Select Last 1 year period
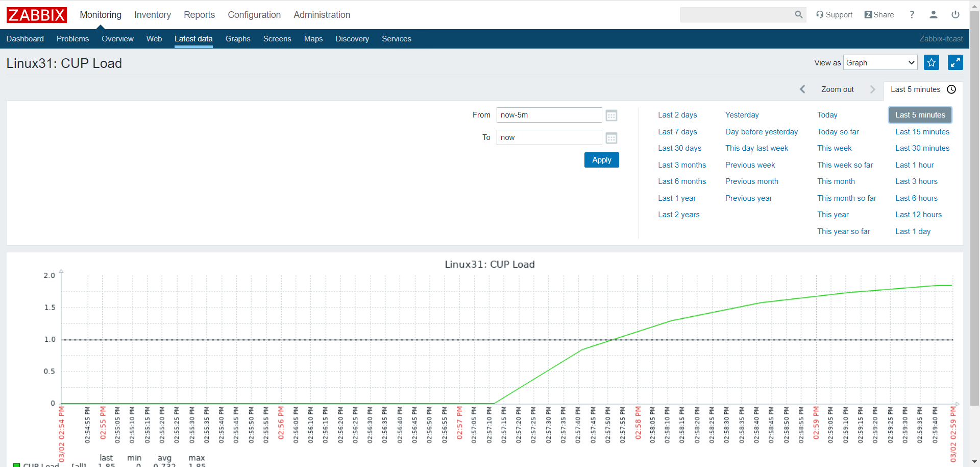980x467 pixels. pyautogui.click(x=677, y=198)
